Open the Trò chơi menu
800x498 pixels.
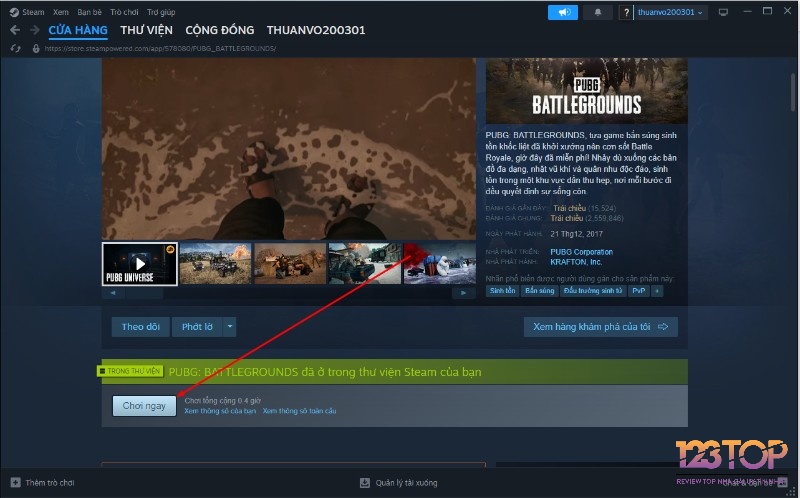tap(124, 12)
